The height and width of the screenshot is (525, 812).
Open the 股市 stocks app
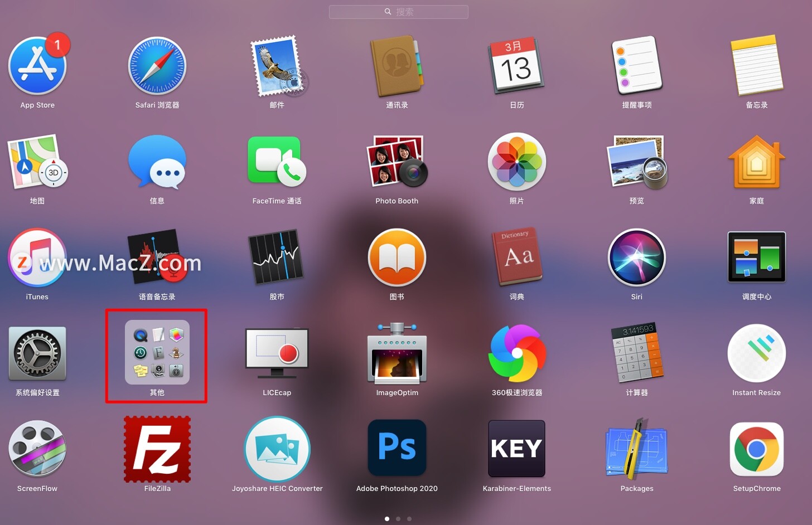pyautogui.click(x=277, y=257)
